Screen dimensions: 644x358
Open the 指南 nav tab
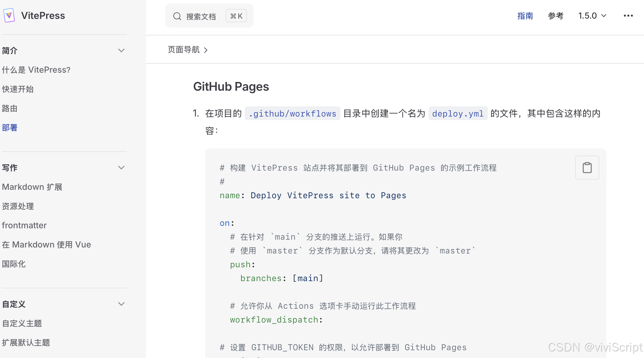(525, 16)
